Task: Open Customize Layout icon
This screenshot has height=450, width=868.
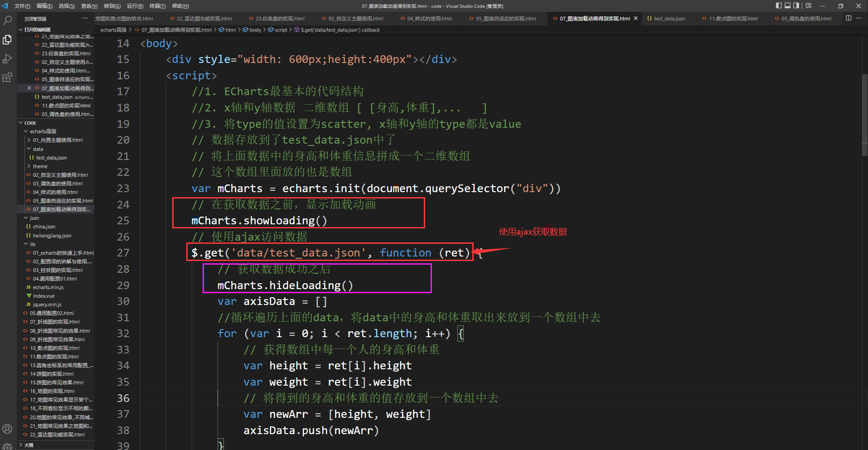Action: pos(809,6)
